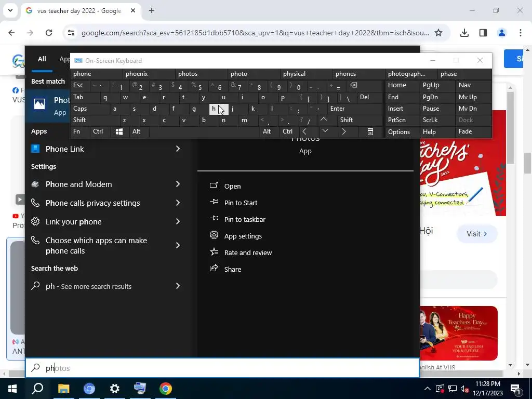The height and width of the screenshot is (399, 532).
Task: Click the backspace key on On-Screen Keyboard
Action: tap(353, 85)
